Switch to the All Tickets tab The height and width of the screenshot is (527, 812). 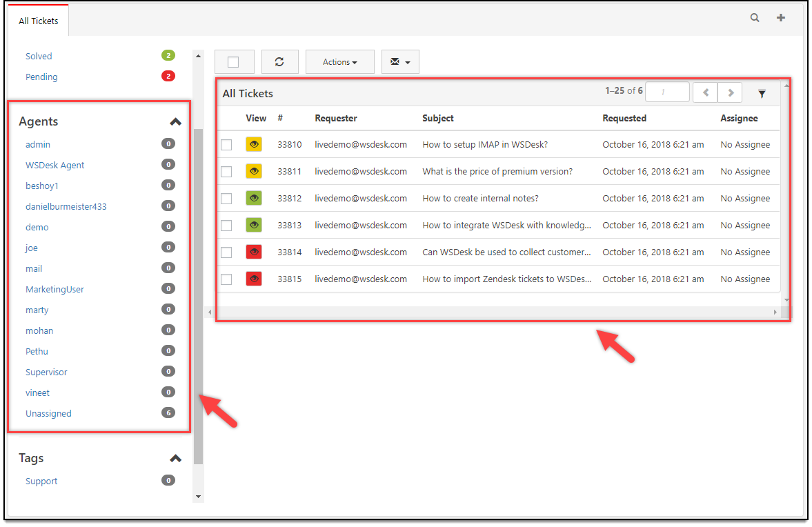[39, 21]
